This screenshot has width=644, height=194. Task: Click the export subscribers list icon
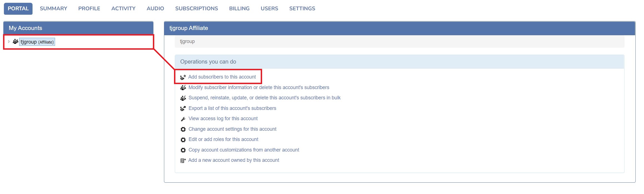tap(183, 109)
